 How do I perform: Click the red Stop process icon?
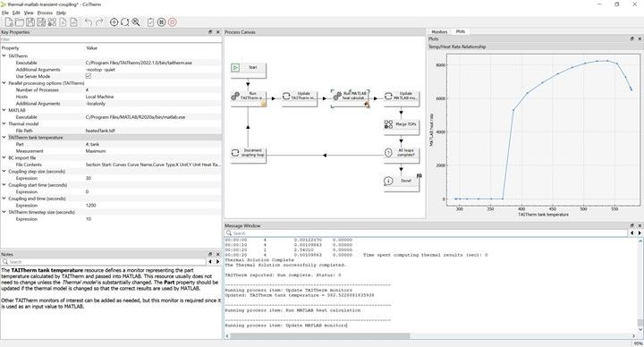tap(173, 22)
